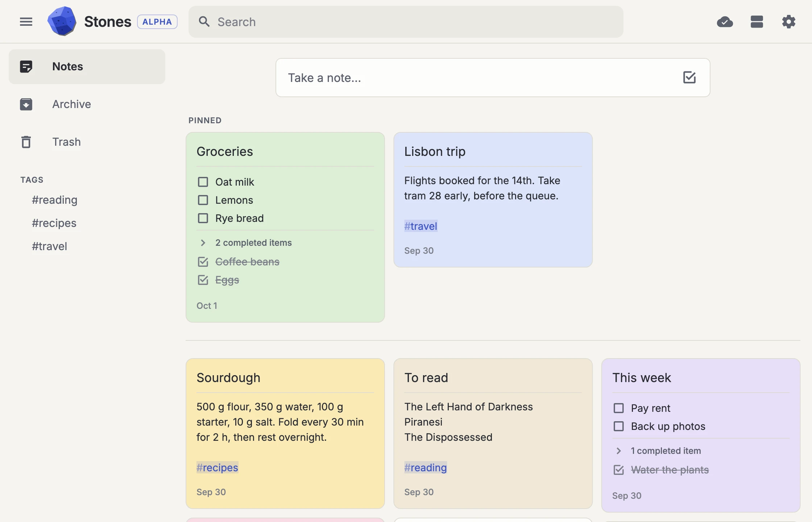The height and width of the screenshot is (522, 812).
Task: Check the Lemons item
Action: coord(203,200)
